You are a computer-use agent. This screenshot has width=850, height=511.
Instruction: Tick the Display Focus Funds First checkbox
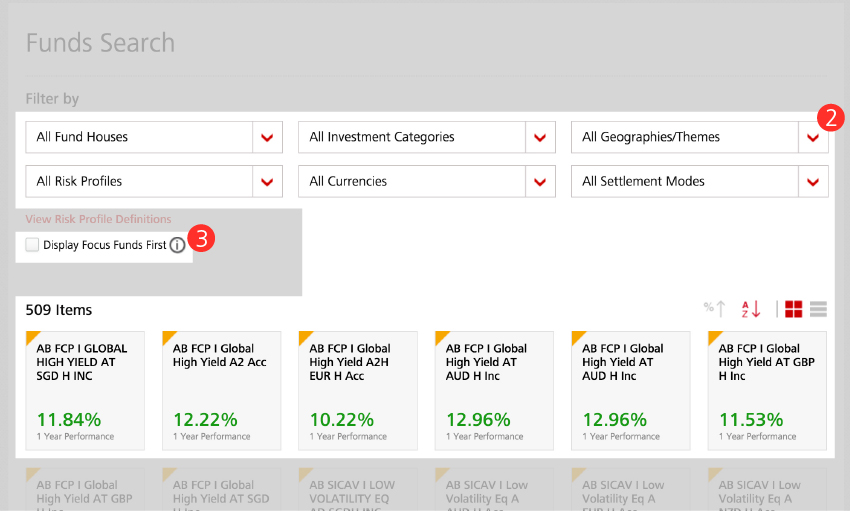(32, 245)
